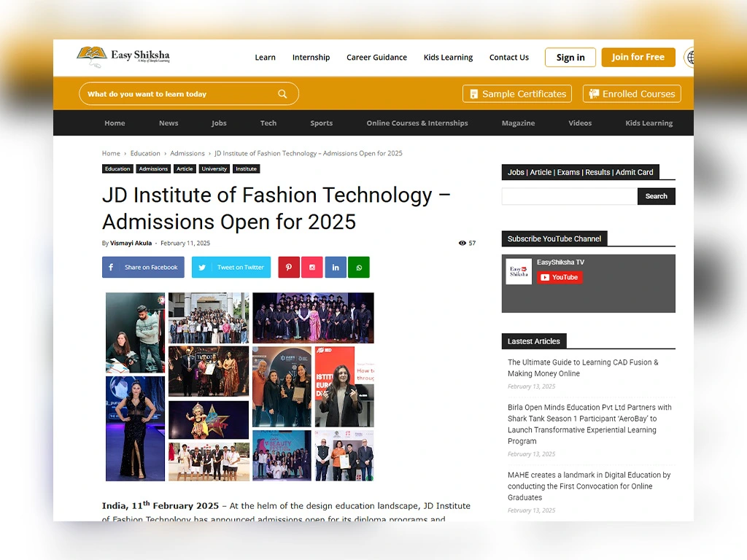Click Home breadcrumb link
The width and height of the screenshot is (747, 560).
[x=111, y=153]
